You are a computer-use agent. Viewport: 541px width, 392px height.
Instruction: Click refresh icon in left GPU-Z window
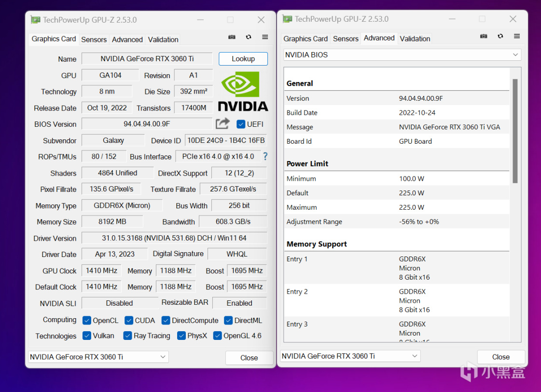tap(249, 37)
